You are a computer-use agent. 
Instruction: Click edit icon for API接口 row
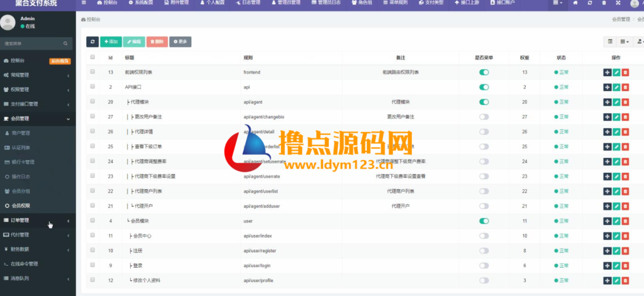pos(616,87)
